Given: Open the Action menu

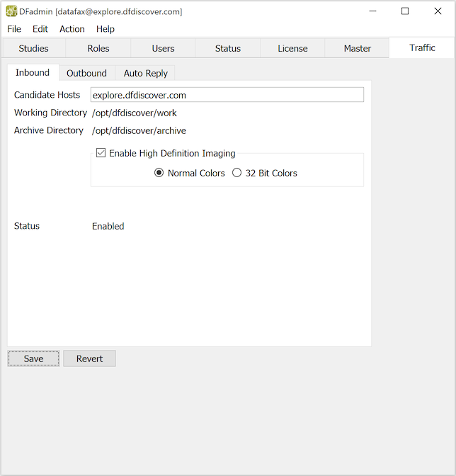Looking at the screenshot, I should 72,29.
